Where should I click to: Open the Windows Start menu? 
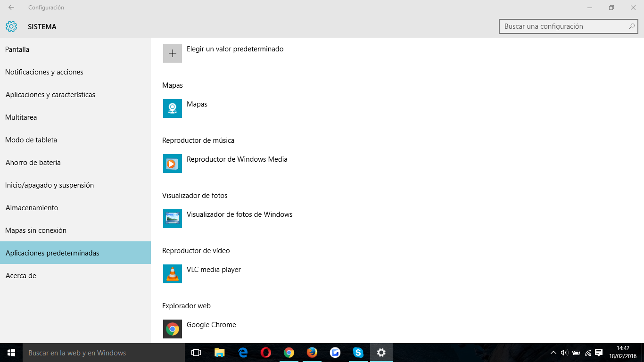11,353
